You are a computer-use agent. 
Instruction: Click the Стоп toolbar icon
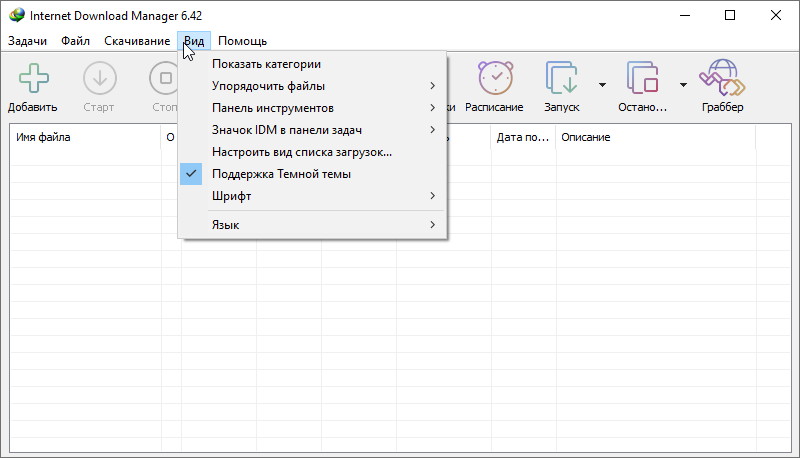164,78
